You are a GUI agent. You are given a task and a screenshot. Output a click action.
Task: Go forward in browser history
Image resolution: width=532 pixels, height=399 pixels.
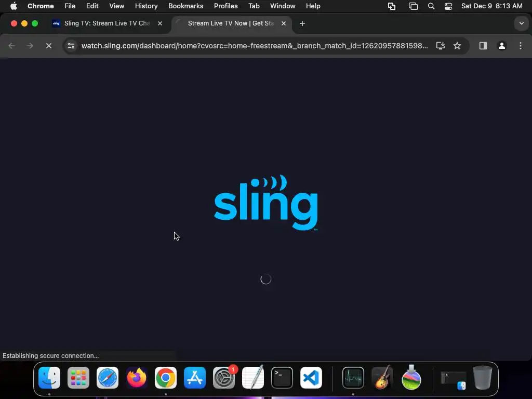tap(30, 46)
